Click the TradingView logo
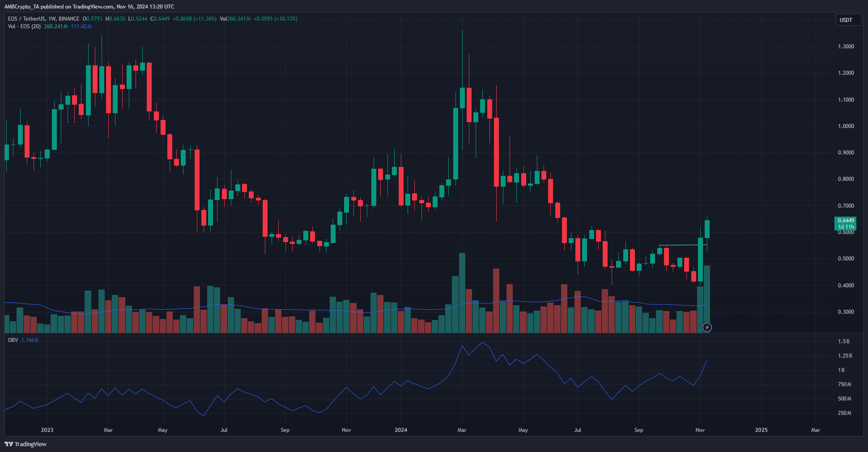The width and height of the screenshot is (868, 452). tap(26, 444)
